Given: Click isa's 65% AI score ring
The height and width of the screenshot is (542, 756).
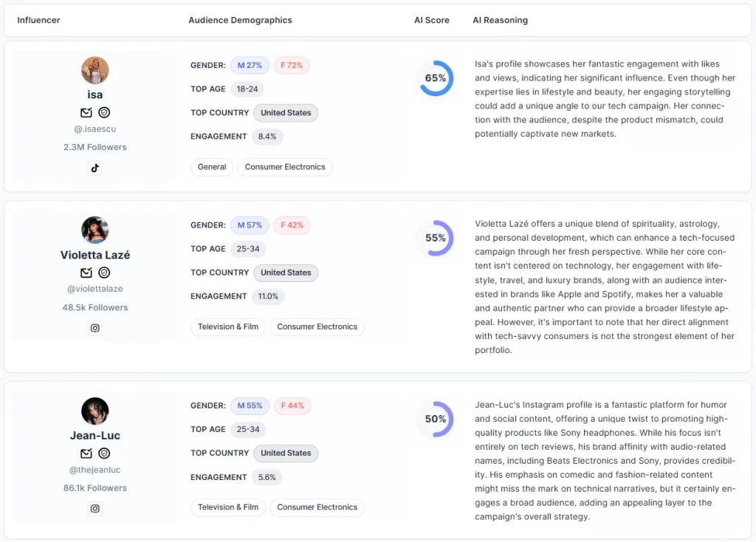Looking at the screenshot, I should (x=436, y=78).
